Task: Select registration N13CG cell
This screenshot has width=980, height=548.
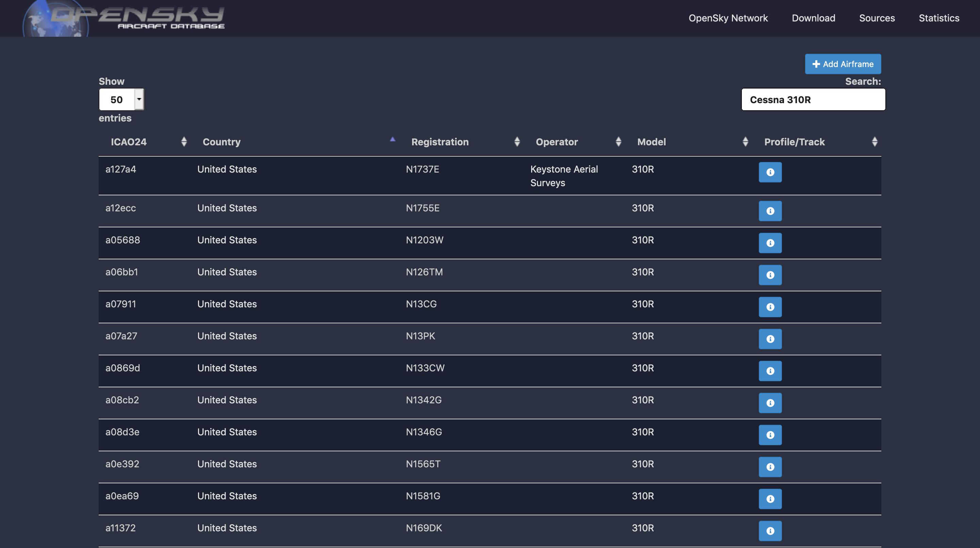Action: pyautogui.click(x=421, y=304)
